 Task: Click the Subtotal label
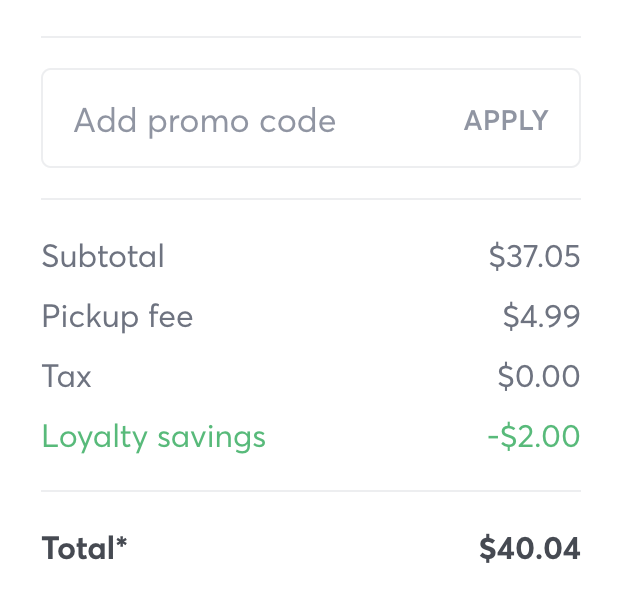[x=103, y=257]
